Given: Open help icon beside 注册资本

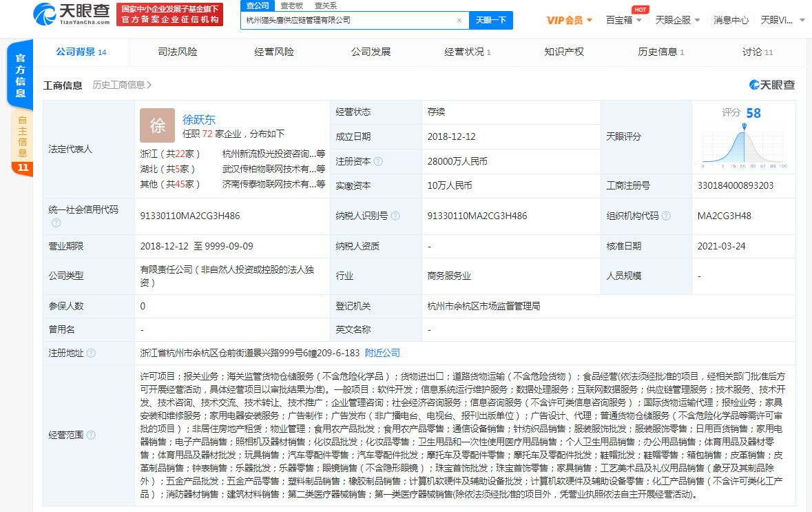Looking at the screenshot, I should tap(379, 161).
